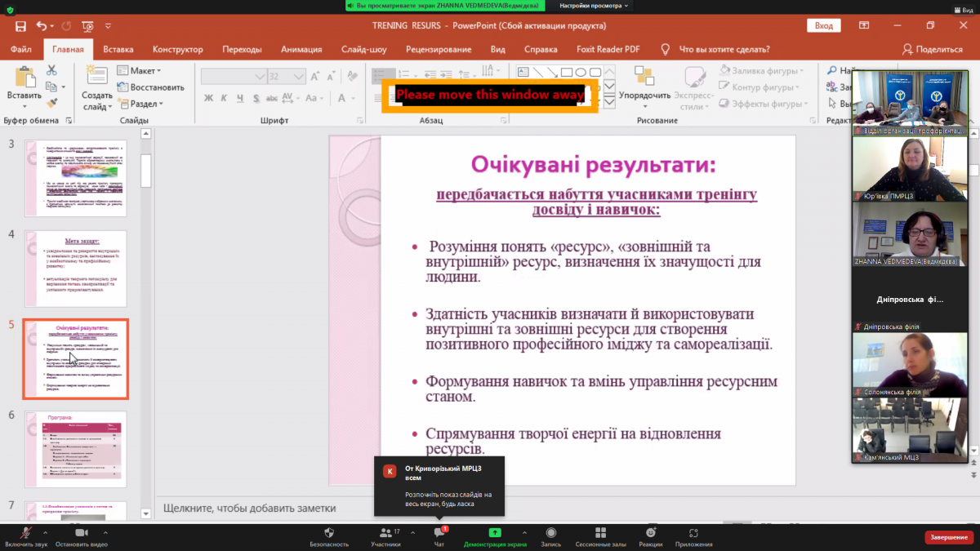
Task: Click the Apps (Приложения) icon
Action: click(x=693, y=532)
